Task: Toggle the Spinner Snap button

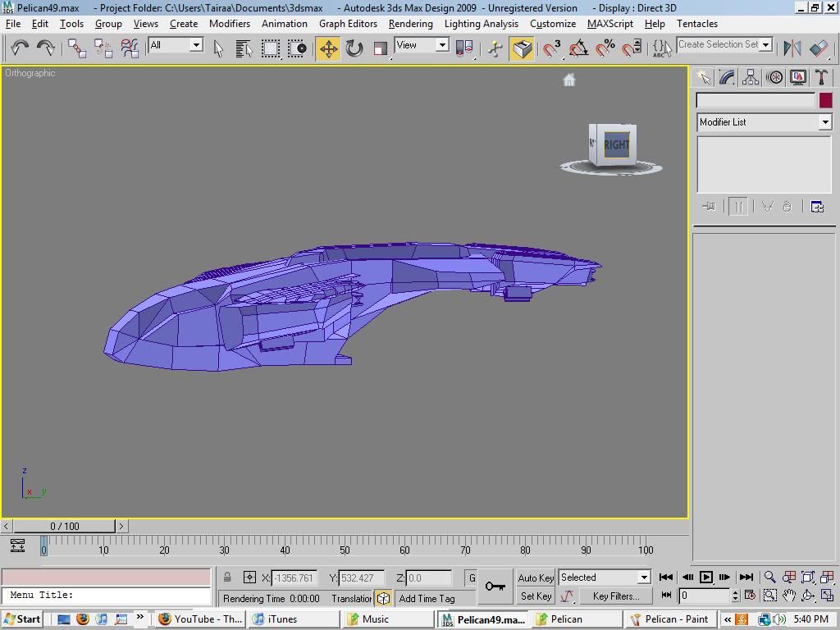Action: [632, 48]
